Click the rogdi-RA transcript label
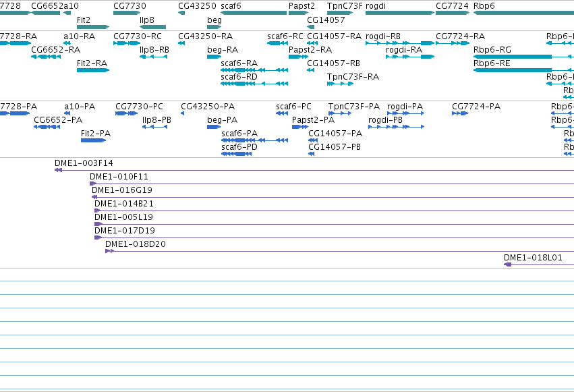 point(404,50)
